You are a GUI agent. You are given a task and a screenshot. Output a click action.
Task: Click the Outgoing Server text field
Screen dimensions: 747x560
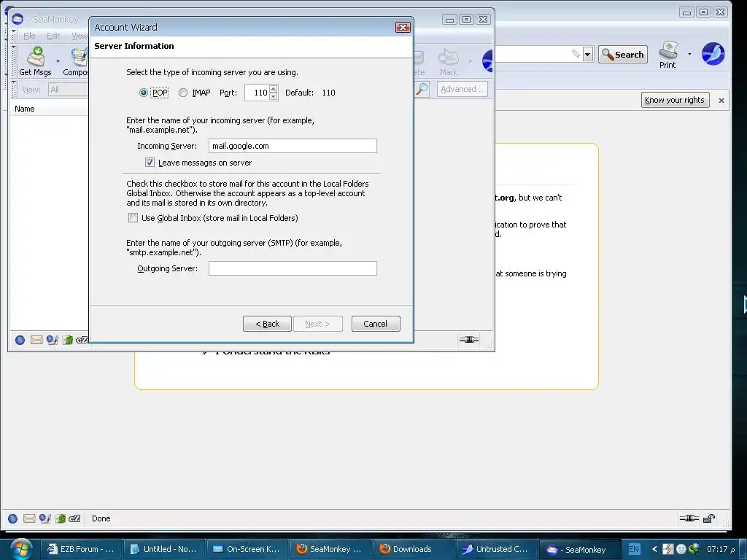[293, 268]
